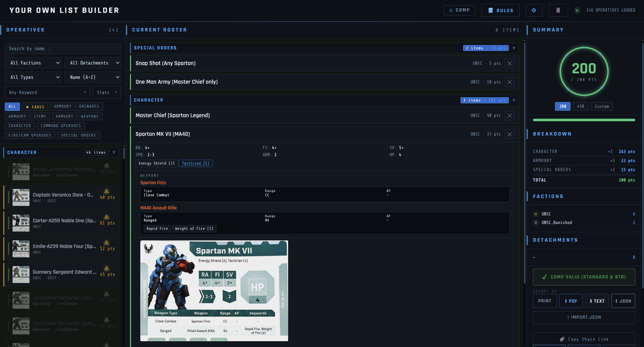
Task: Open the settings gear in header
Action: pyautogui.click(x=534, y=10)
